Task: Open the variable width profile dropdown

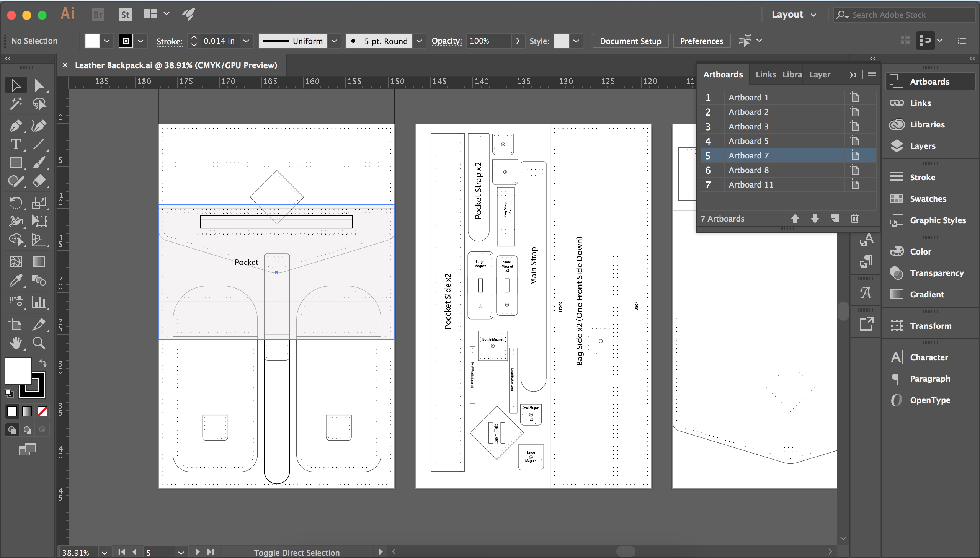Action: pos(334,41)
